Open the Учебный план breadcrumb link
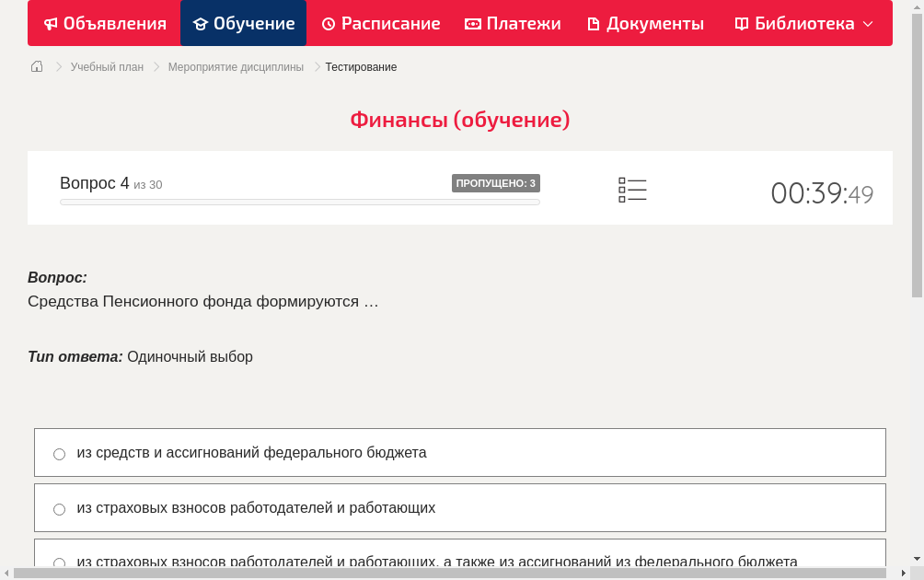Image resolution: width=924 pixels, height=580 pixels. coord(108,66)
